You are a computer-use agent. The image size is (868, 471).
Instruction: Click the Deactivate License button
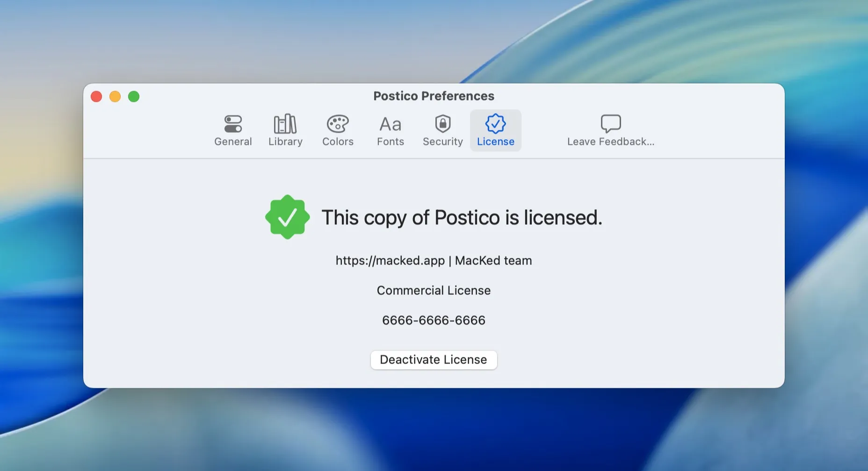click(x=434, y=360)
